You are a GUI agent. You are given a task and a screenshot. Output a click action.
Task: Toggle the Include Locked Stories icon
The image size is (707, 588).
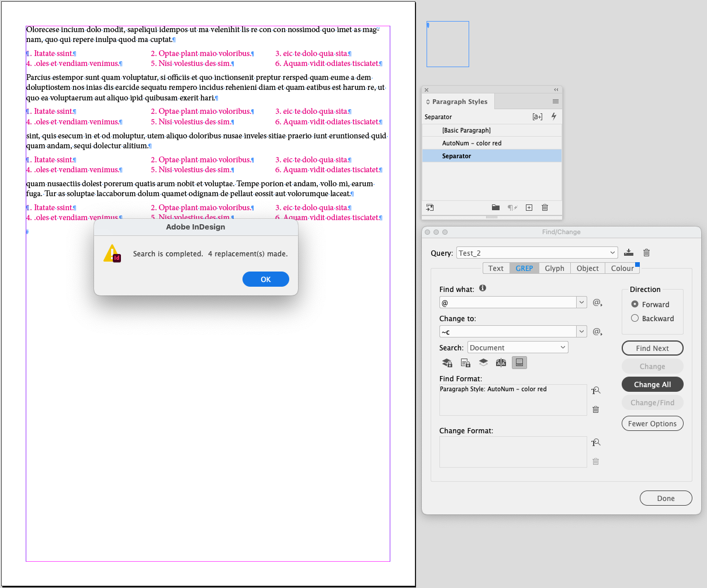[x=465, y=363]
